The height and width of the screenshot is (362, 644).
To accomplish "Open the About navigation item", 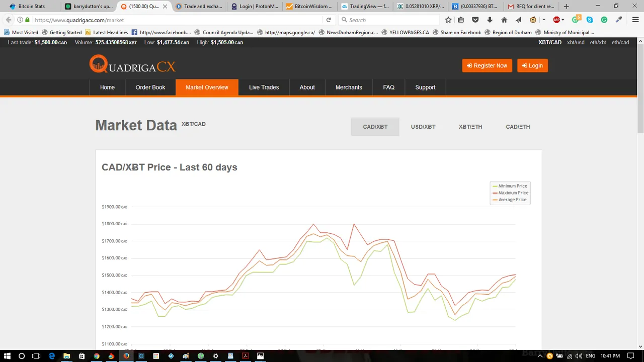I will [307, 87].
